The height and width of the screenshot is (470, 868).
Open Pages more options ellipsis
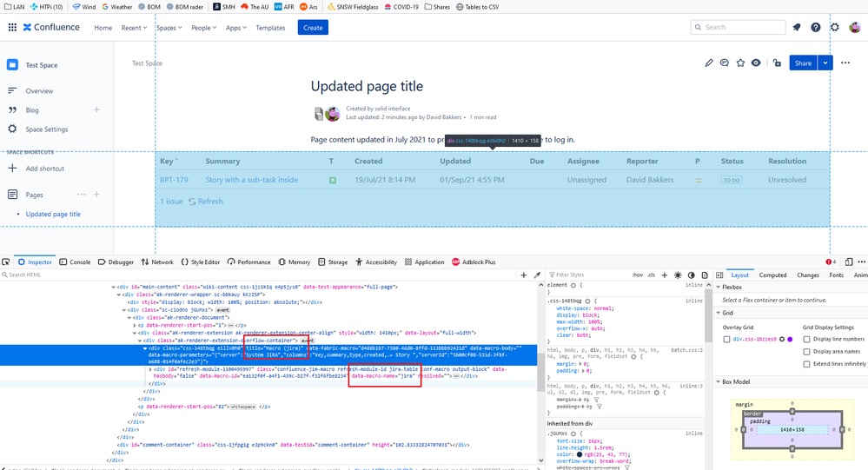(x=82, y=195)
